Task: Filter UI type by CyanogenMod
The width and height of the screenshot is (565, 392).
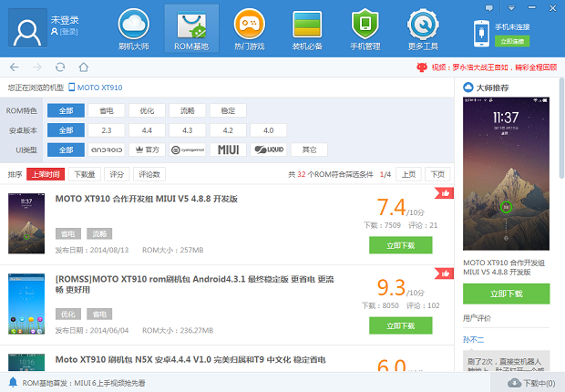Action: pyautogui.click(x=188, y=150)
